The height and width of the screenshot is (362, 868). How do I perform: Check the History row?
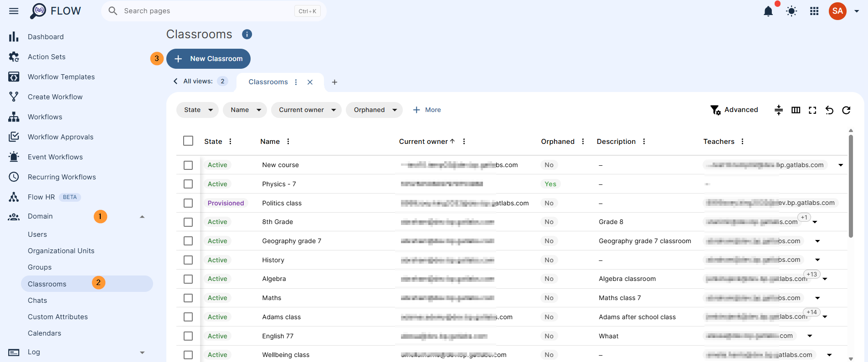click(188, 260)
